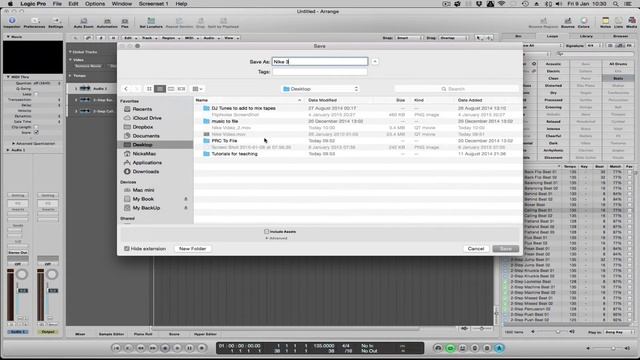640x360 pixels.
Task: Switch Save dialog to list view
Action: click(x=160, y=89)
